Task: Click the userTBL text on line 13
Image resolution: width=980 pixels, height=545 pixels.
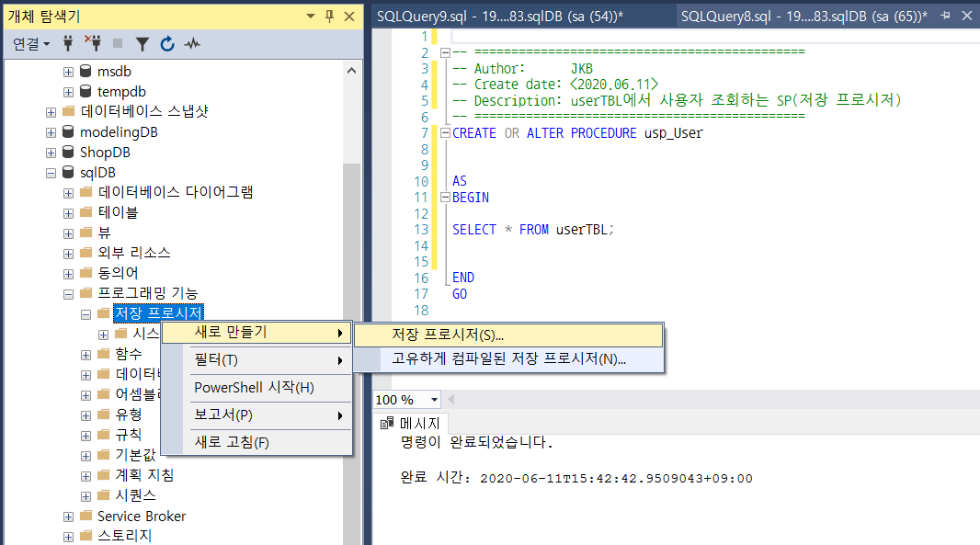Action: pos(582,230)
